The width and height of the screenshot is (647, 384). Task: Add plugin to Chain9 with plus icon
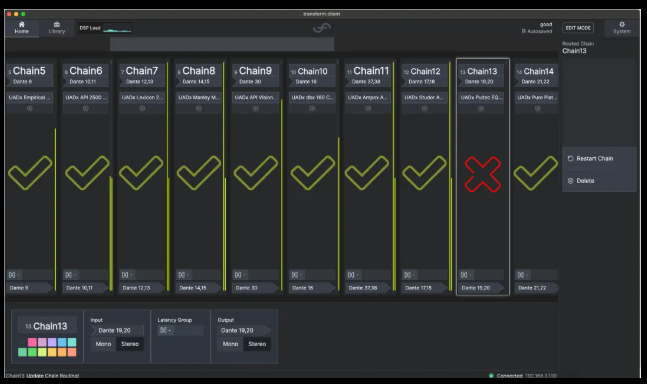coord(255,108)
